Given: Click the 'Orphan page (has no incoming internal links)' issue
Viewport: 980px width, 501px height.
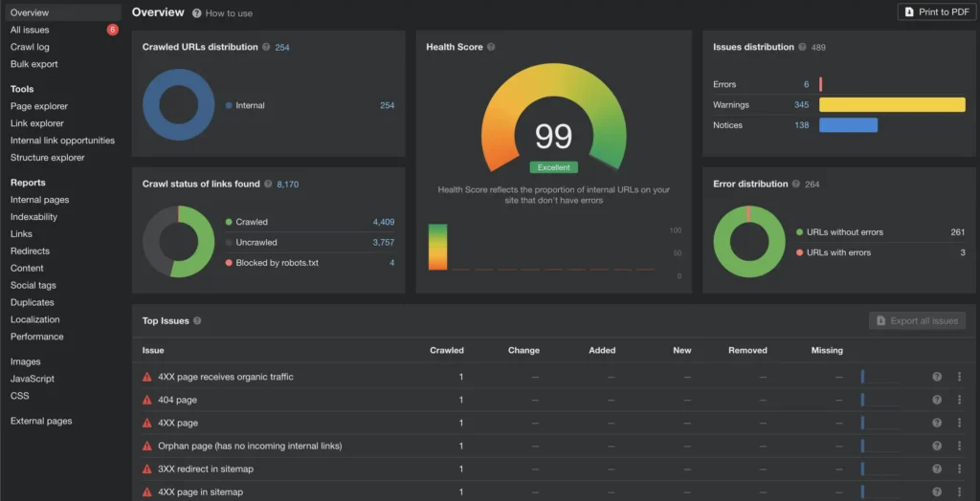Looking at the screenshot, I should [250, 447].
